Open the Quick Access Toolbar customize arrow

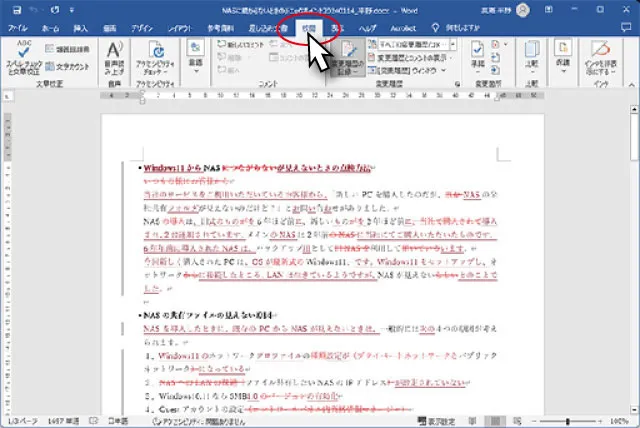[71, 10]
